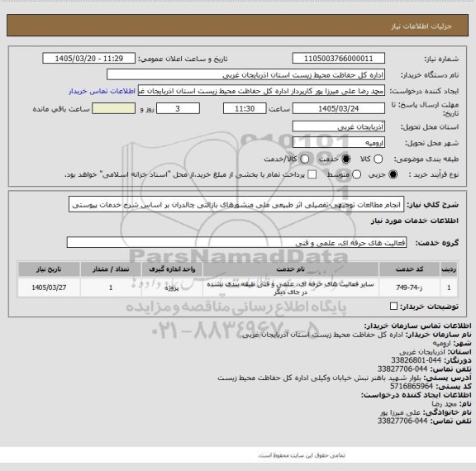
Task: Click the delivery city field ارومیه
Action: (339, 142)
